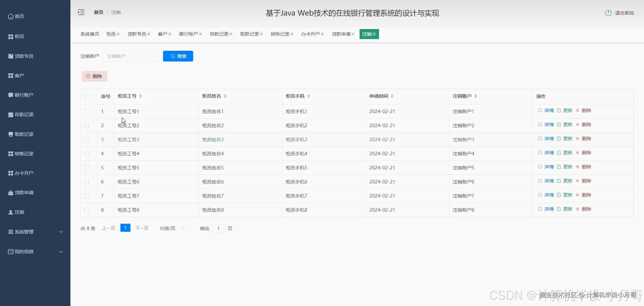Switch to the 转账记录 tab
This screenshot has height=306, width=644.
click(280, 34)
